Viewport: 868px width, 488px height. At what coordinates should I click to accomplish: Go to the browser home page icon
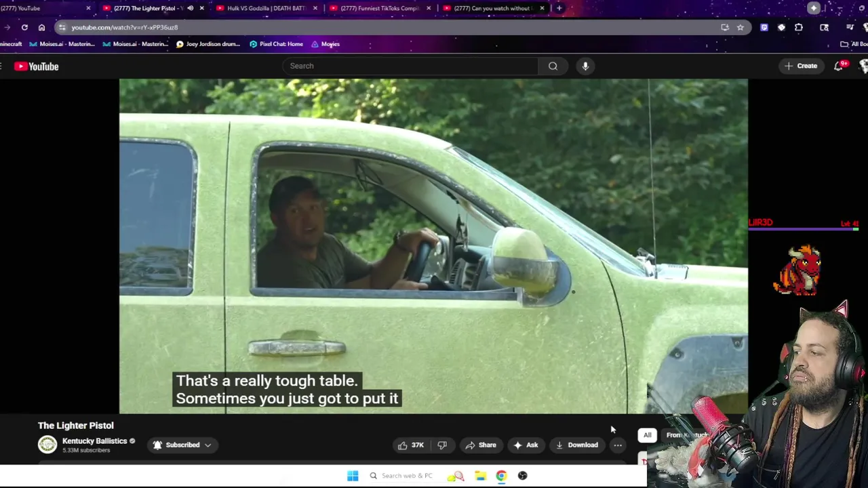[41, 27]
